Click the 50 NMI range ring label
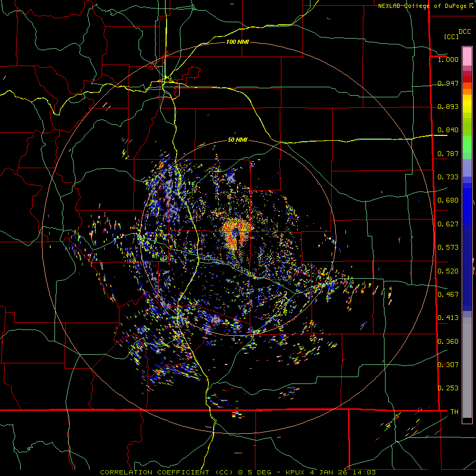 pyautogui.click(x=237, y=140)
